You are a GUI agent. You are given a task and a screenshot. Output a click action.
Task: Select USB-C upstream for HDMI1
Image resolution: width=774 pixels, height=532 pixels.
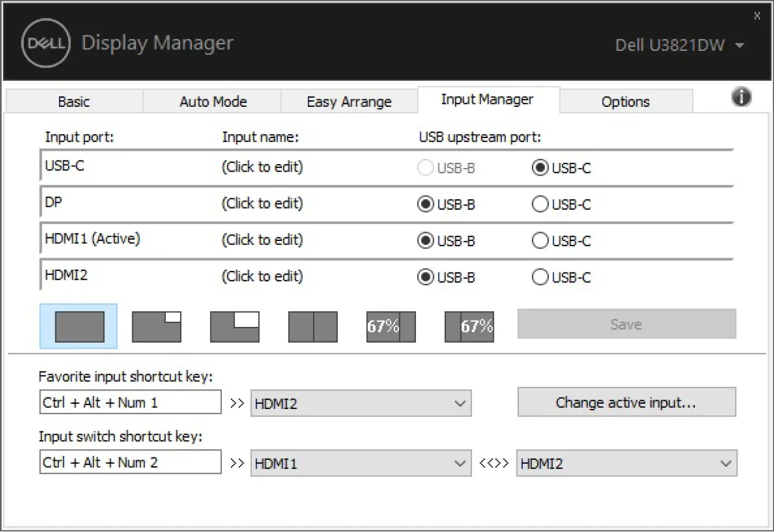pyautogui.click(x=539, y=240)
